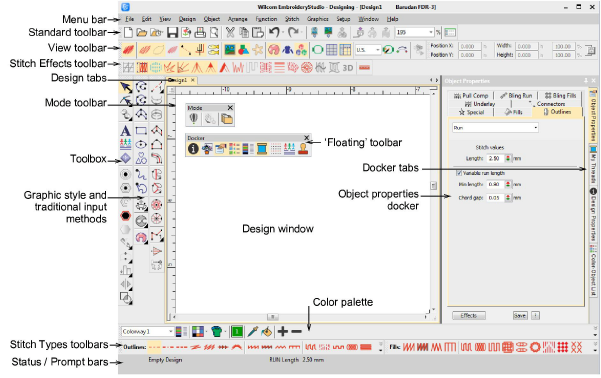Image resolution: width=601 pixels, height=378 pixels.
Task: Open the Design menu
Action: tap(187, 19)
